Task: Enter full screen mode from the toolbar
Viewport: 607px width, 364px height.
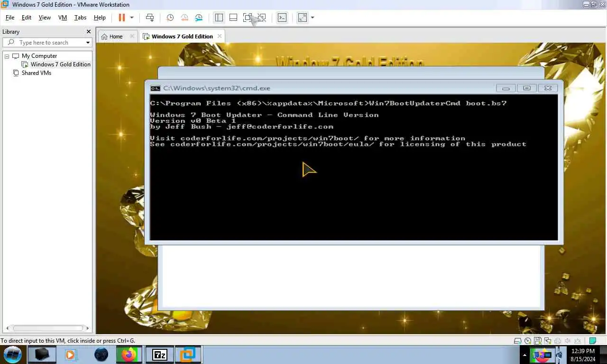Action: click(x=248, y=18)
